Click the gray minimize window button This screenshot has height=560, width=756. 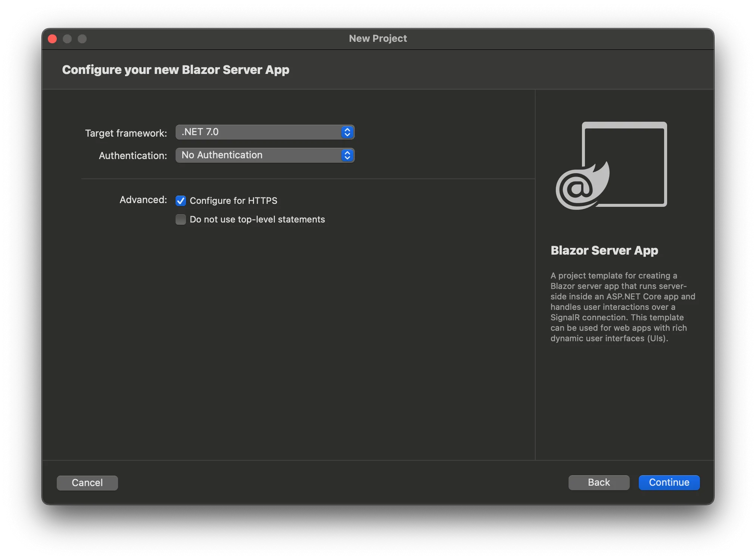coord(67,39)
